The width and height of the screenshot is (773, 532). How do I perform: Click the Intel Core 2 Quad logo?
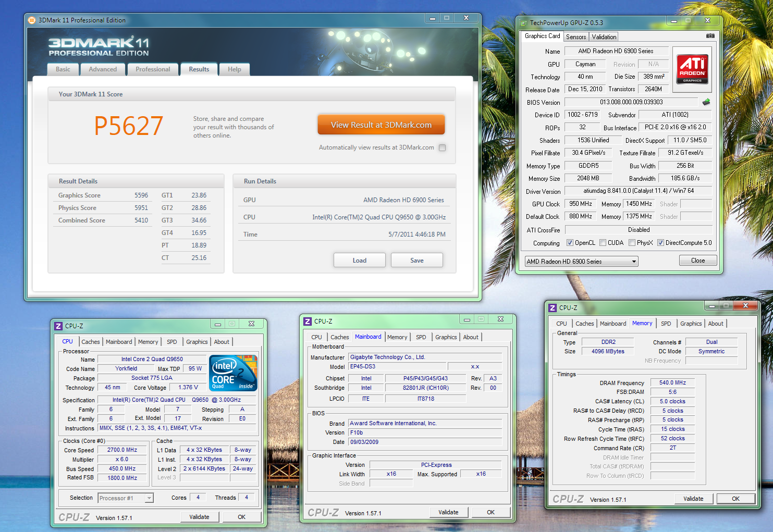click(x=233, y=373)
